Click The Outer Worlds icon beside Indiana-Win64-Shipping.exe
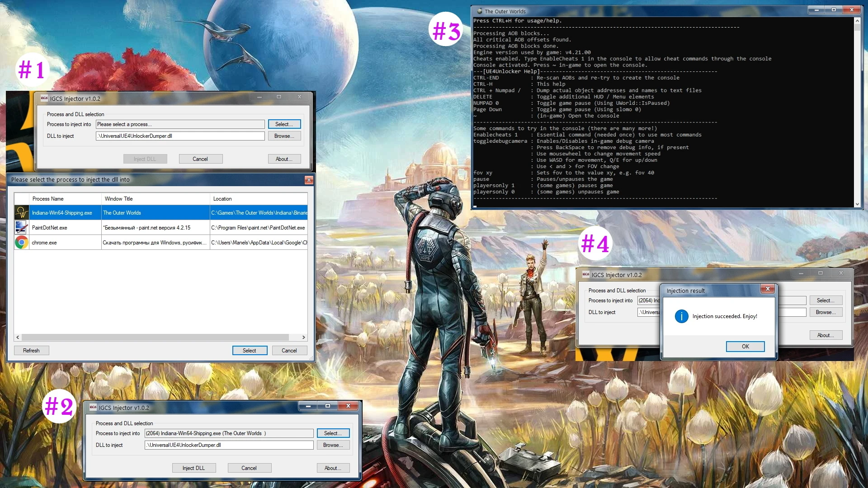 (x=21, y=212)
